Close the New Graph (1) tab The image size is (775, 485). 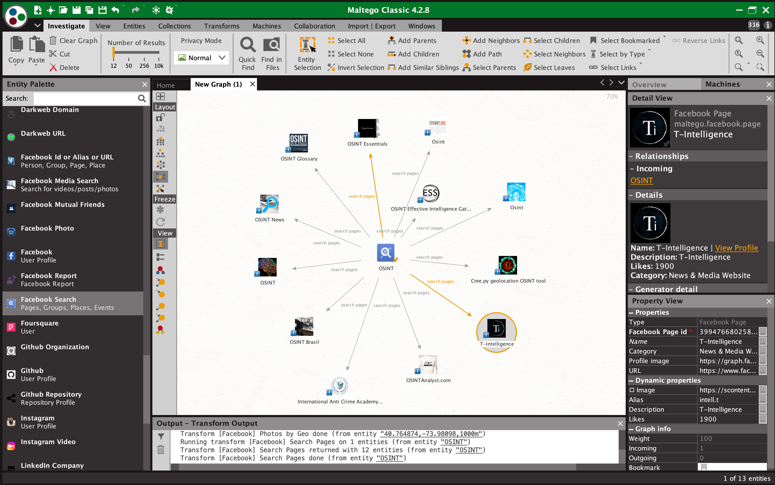coord(252,84)
